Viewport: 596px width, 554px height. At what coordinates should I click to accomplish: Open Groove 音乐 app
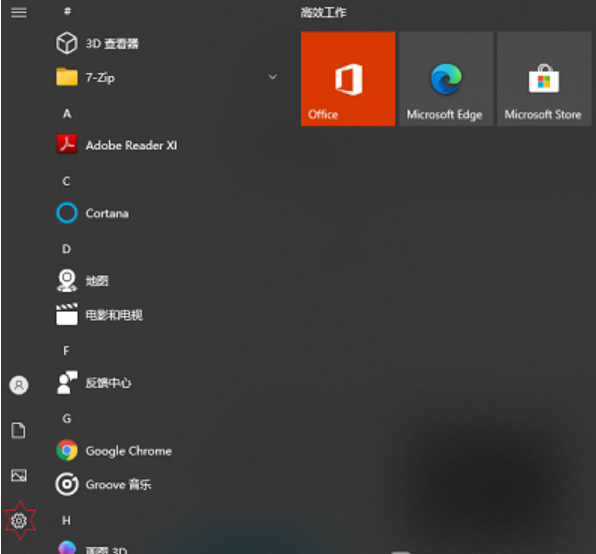pos(167,484)
